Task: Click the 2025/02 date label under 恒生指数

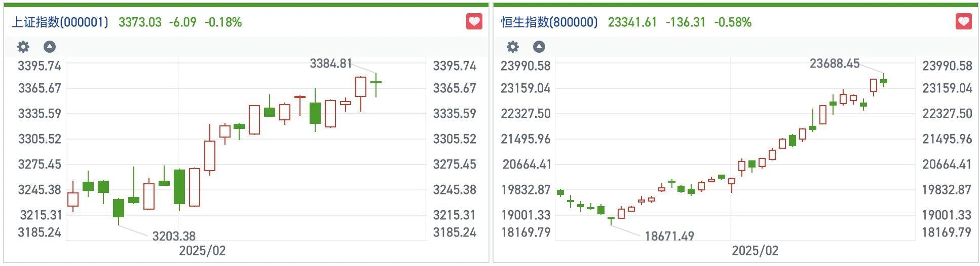Action: 755,251
